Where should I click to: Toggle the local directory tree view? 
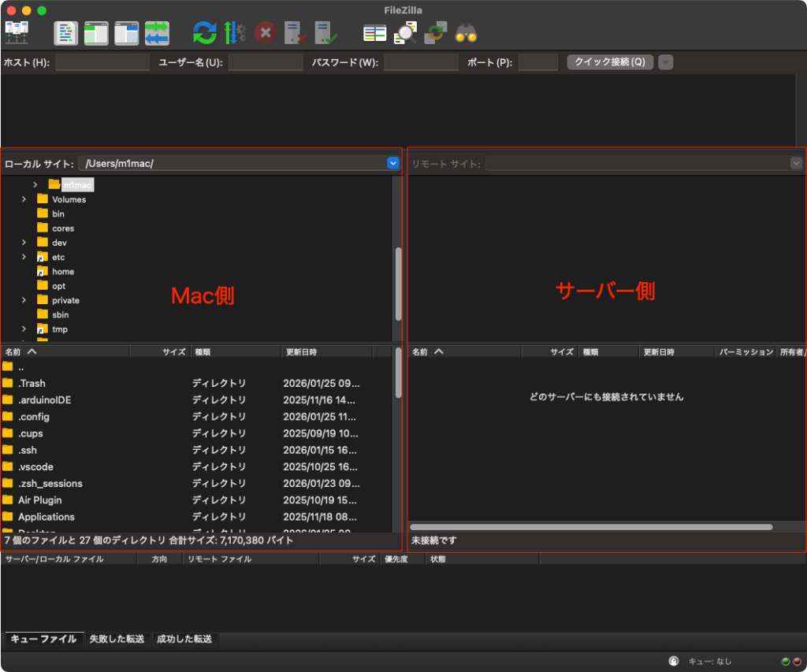pos(96,33)
